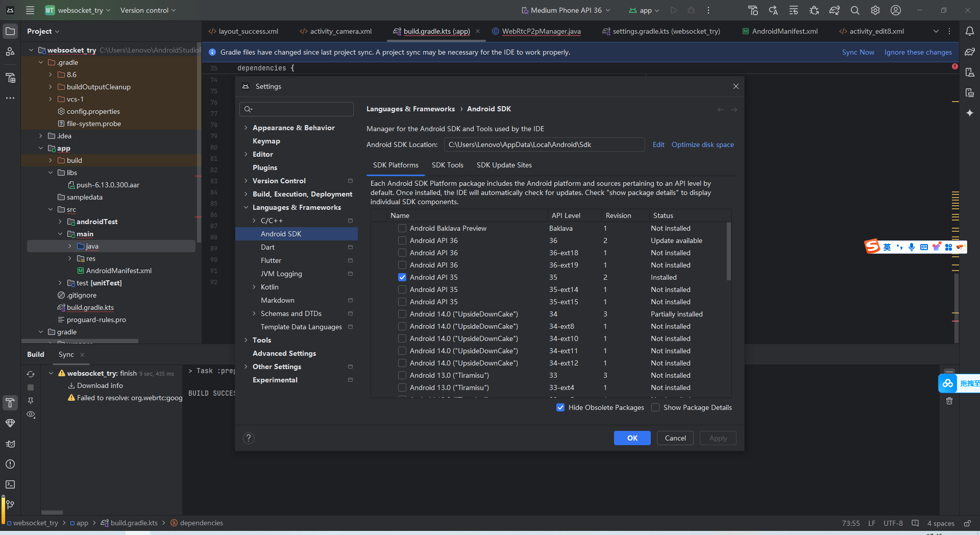This screenshot has height=535, width=980.
Task: Open Version control menu
Action: 148,10
